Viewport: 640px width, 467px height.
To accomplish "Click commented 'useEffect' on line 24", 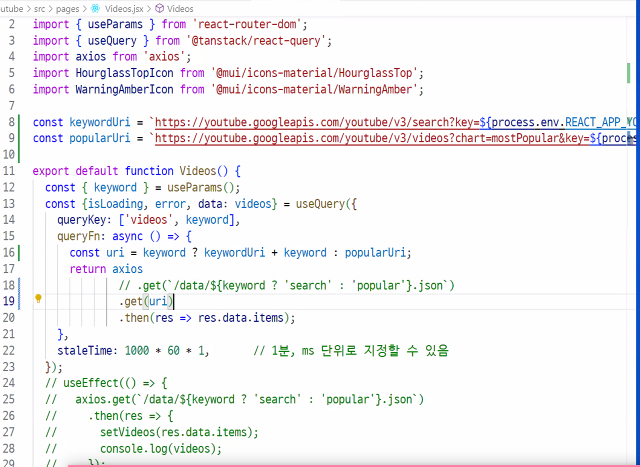I will tap(91, 383).
